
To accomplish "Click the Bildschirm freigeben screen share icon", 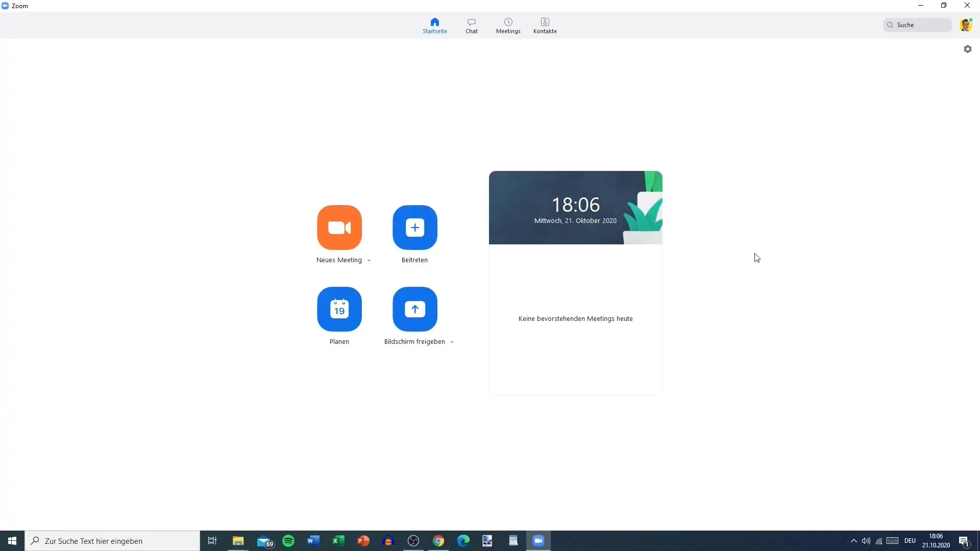I will point(414,309).
